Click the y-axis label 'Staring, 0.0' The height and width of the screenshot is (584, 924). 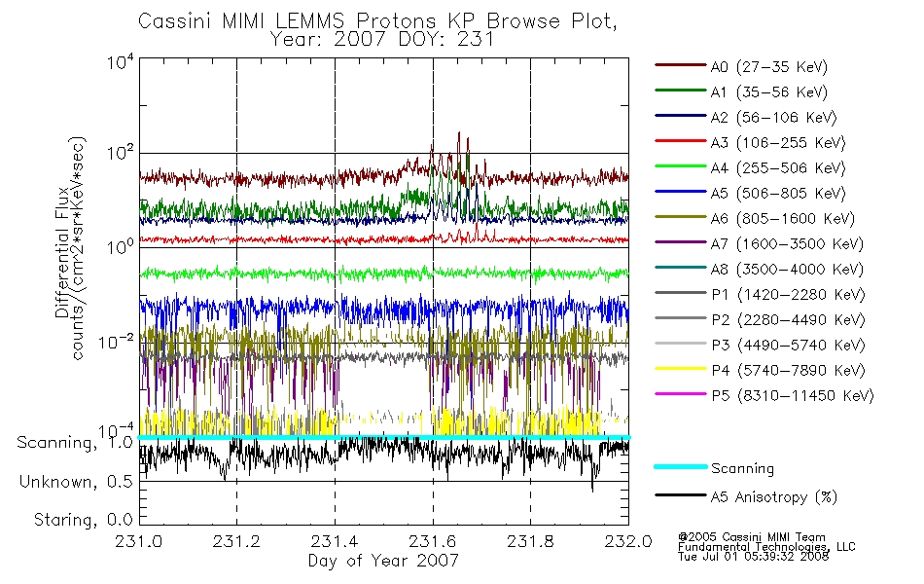coord(83,521)
